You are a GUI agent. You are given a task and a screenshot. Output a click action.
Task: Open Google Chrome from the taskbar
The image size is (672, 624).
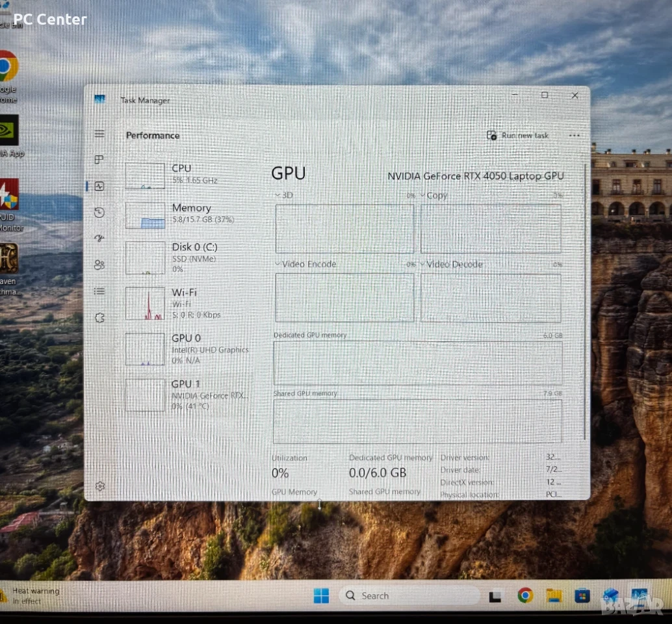click(525, 595)
